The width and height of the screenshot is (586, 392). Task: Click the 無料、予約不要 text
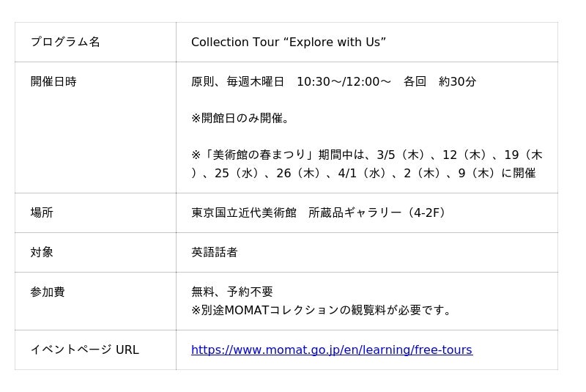click(231, 292)
